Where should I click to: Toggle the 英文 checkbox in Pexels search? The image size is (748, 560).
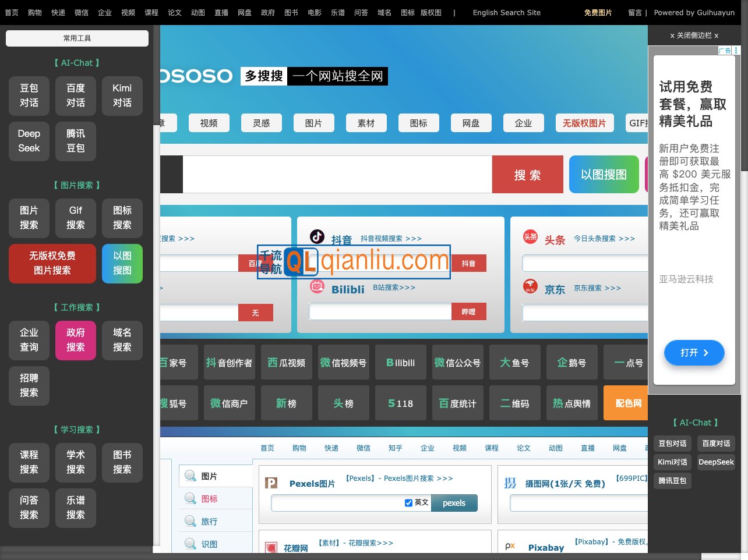tap(408, 502)
